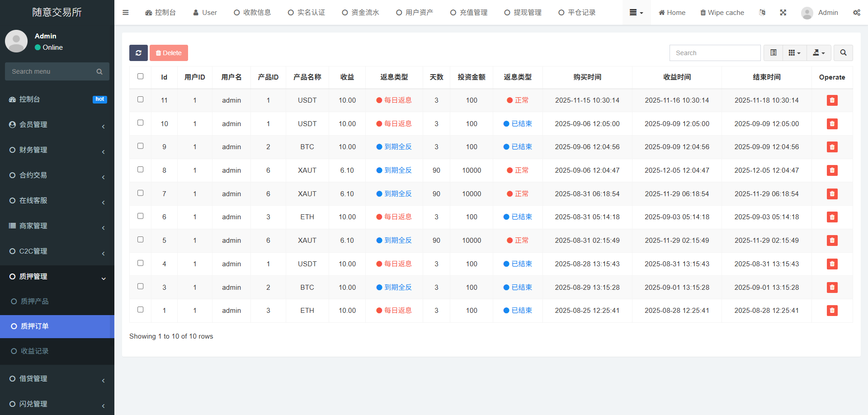Click the table search magnifier button
The width and height of the screenshot is (868, 415).
coord(843,53)
